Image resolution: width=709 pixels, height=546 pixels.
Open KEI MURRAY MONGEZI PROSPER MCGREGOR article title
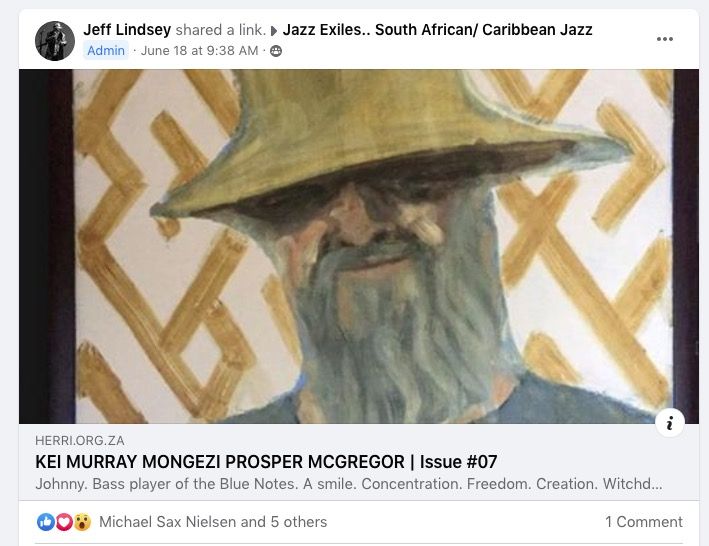[266, 462]
